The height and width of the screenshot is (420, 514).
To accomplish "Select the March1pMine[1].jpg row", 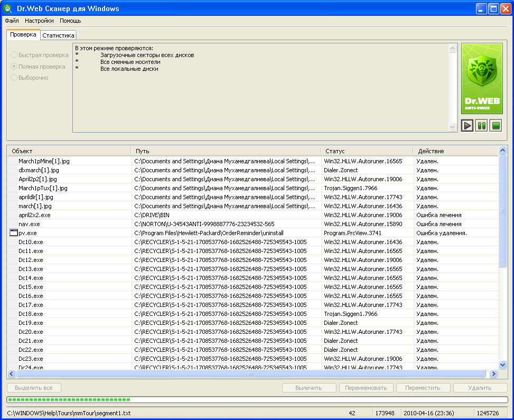I will coord(253,161).
